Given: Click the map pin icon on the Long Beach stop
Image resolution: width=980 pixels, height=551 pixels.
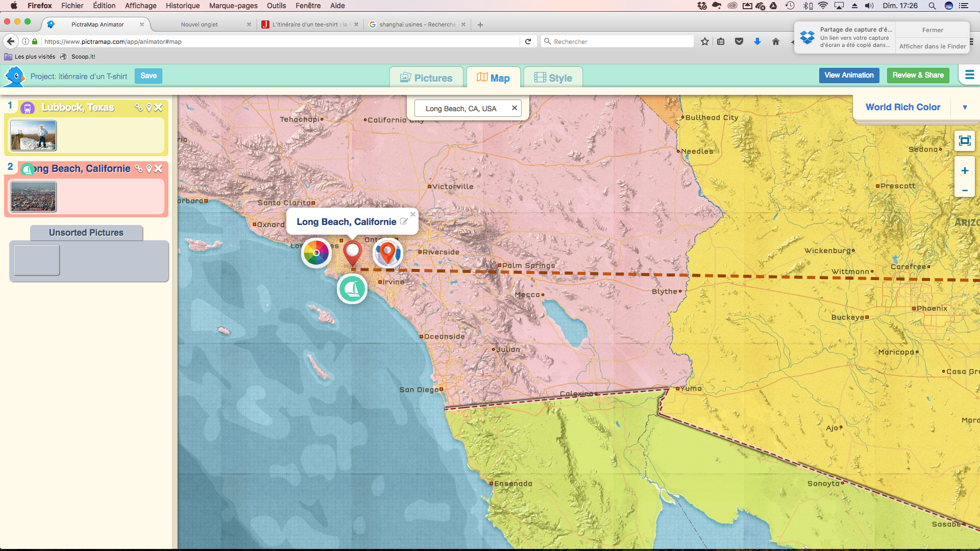Looking at the screenshot, I should click(x=149, y=169).
